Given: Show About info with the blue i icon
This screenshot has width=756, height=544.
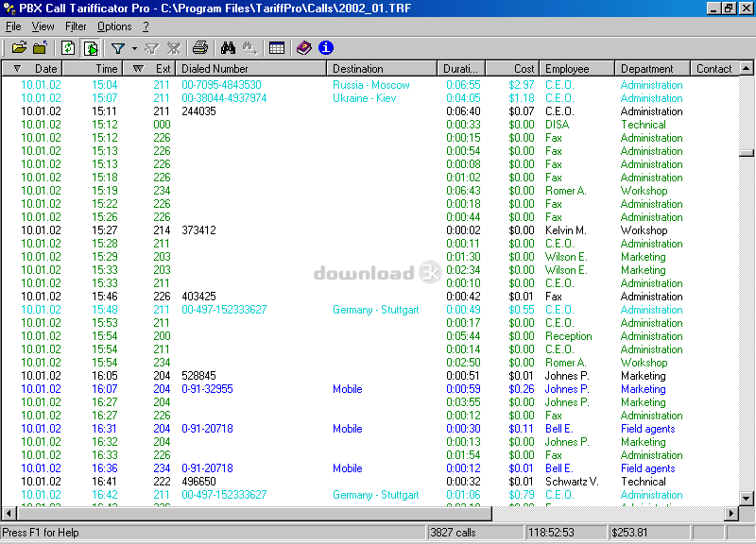Looking at the screenshot, I should [326, 48].
